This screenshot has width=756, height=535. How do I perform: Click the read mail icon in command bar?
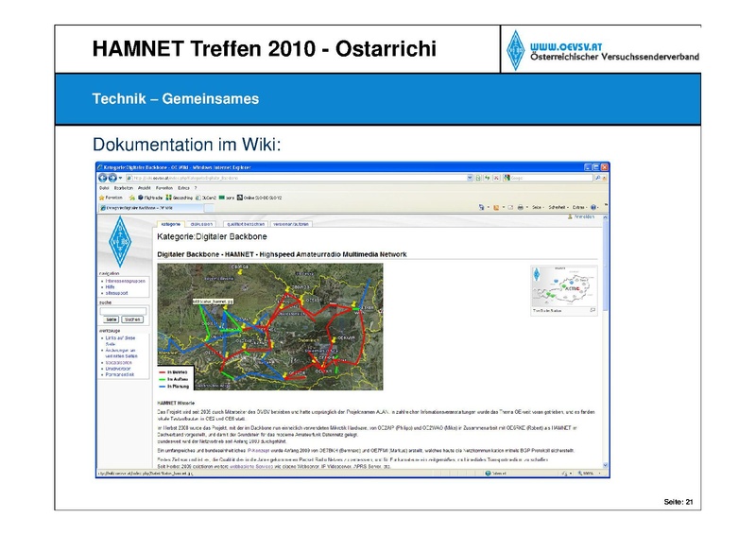[510, 207]
